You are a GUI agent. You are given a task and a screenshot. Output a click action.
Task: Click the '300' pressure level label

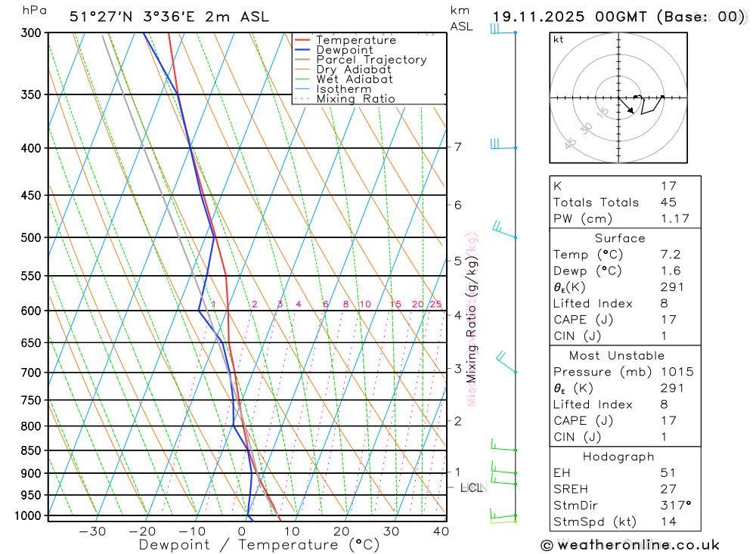pyautogui.click(x=31, y=32)
